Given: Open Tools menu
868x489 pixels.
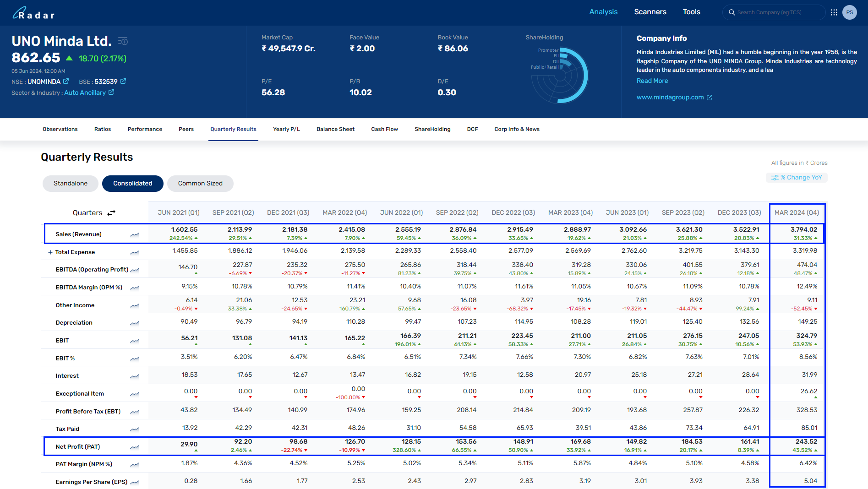Looking at the screenshot, I should (x=691, y=12).
